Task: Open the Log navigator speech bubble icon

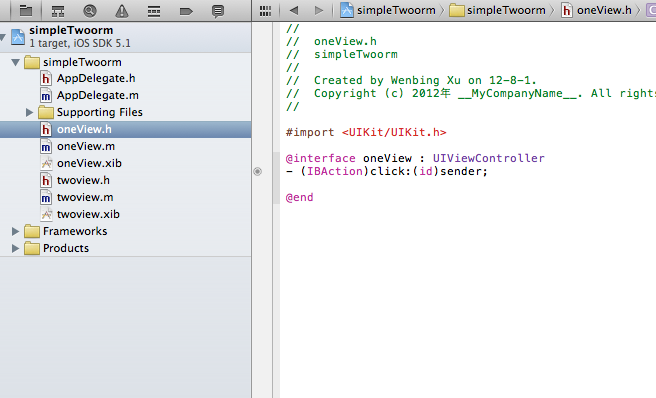Action: (x=218, y=11)
